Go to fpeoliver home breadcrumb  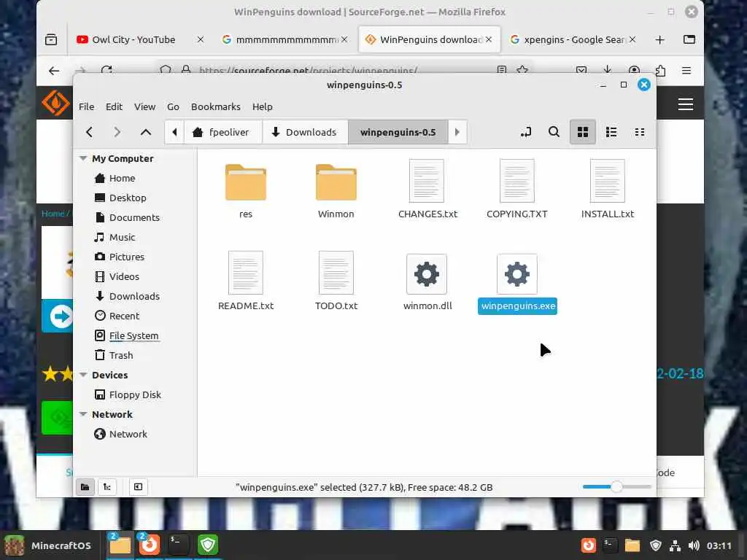coord(222,132)
